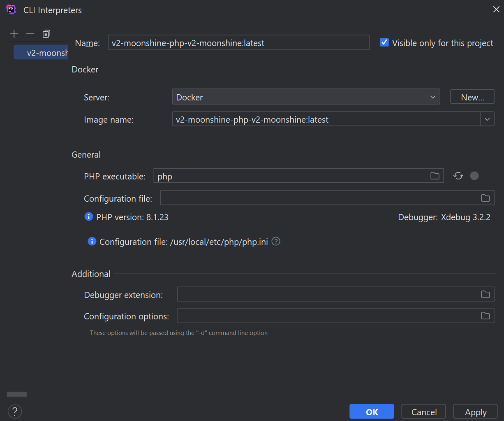This screenshot has width=504, height=421.
Task: Browse for PHP executable with folder icon
Action: pos(435,176)
